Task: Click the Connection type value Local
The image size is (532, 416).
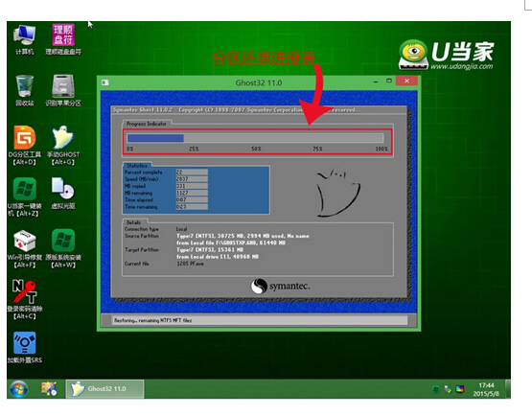Action: click(x=181, y=229)
